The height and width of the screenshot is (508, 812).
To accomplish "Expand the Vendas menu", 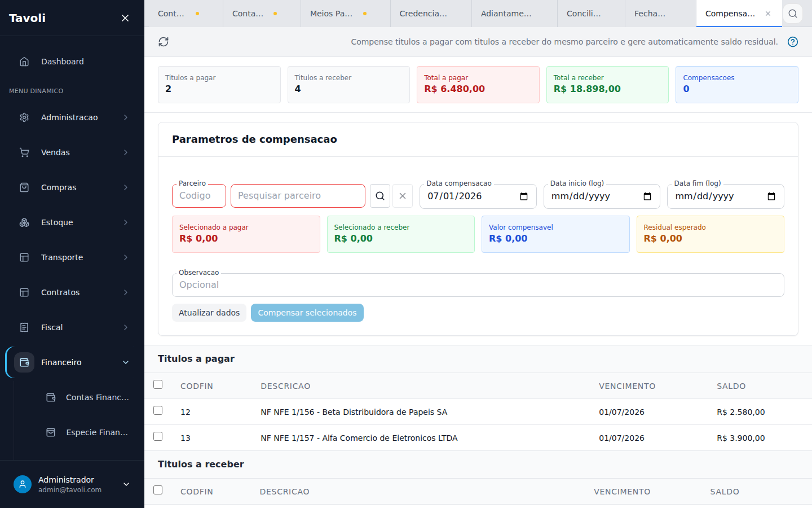I will [126, 152].
